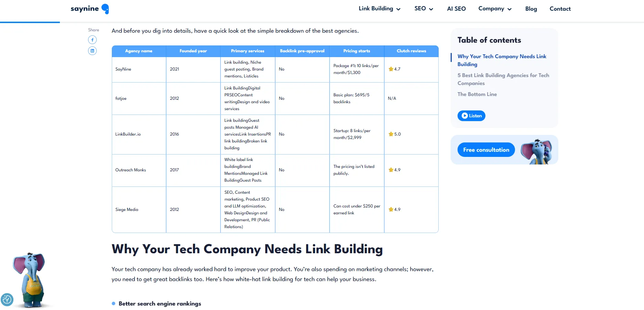Click the blue speech bubble in the logo
644x310 pixels.
105,9
